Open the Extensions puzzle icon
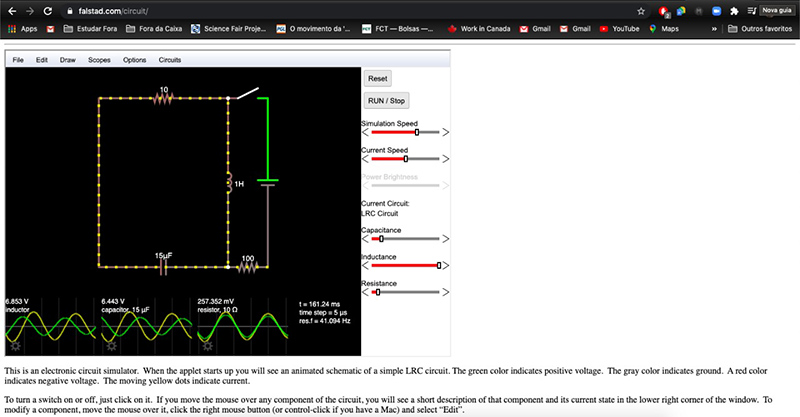The width and height of the screenshot is (800, 417). pos(734,11)
